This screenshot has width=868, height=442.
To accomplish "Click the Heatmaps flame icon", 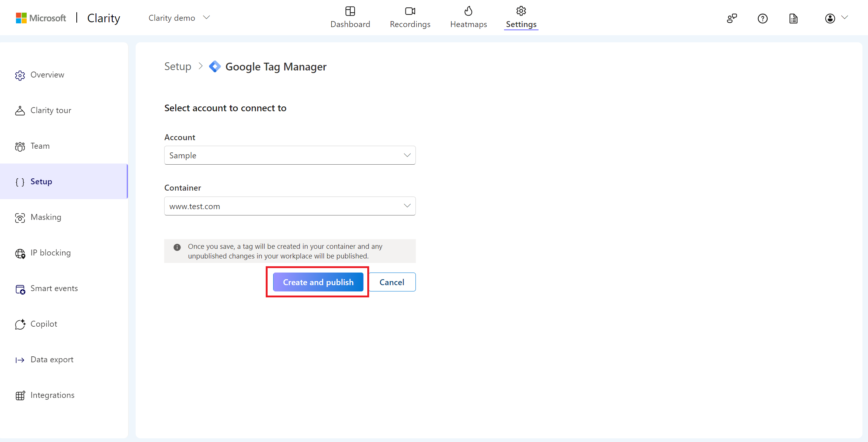I will pyautogui.click(x=468, y=11).
